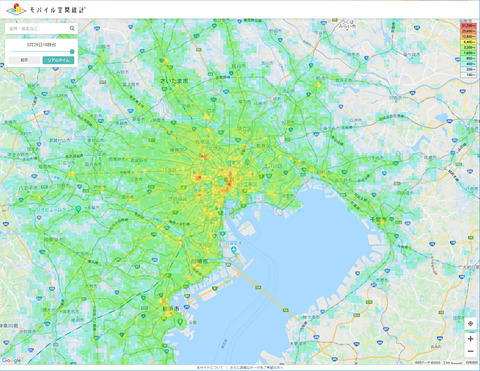The image size is (480, 371).
Task: Click the magnifying glass search icon
Action: pos(72,28)
